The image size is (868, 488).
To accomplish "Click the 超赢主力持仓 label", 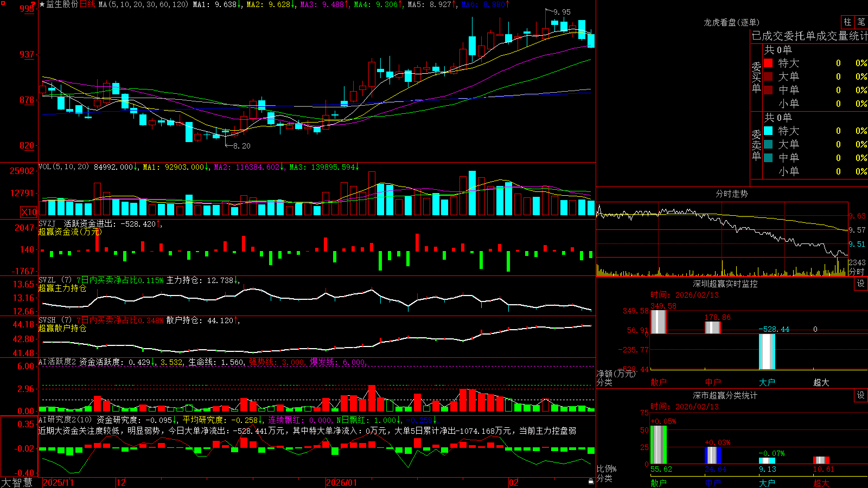I will pos(62,288).
